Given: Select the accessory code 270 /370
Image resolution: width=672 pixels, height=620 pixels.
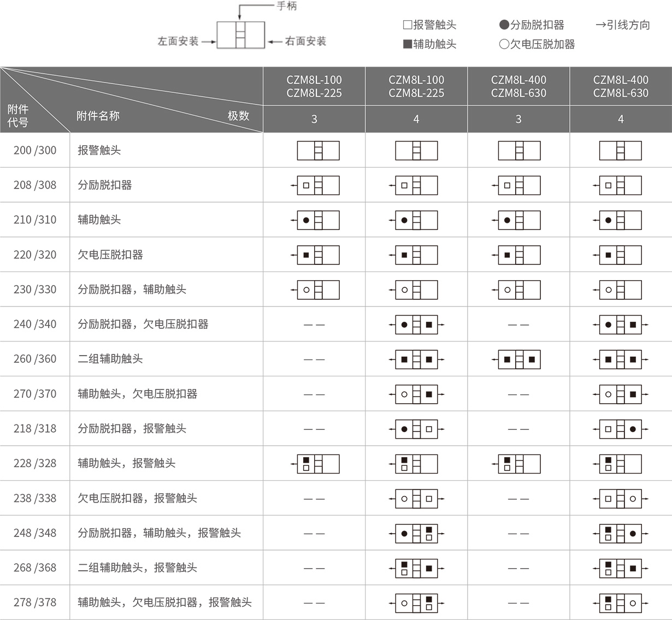Looking at the screenshot, I should (35, 394).
